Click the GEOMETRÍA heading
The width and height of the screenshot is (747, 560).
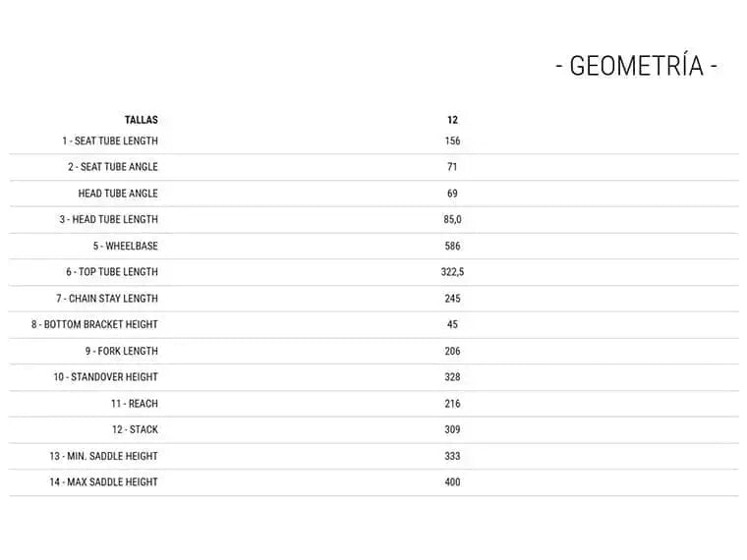click(636, 66)
